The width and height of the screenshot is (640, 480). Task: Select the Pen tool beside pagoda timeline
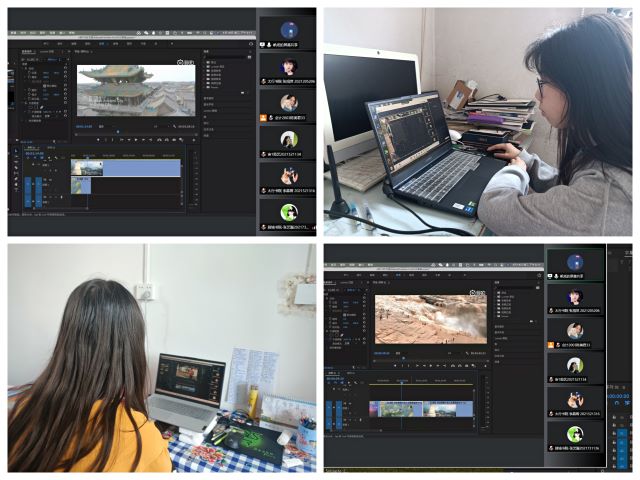16,179
